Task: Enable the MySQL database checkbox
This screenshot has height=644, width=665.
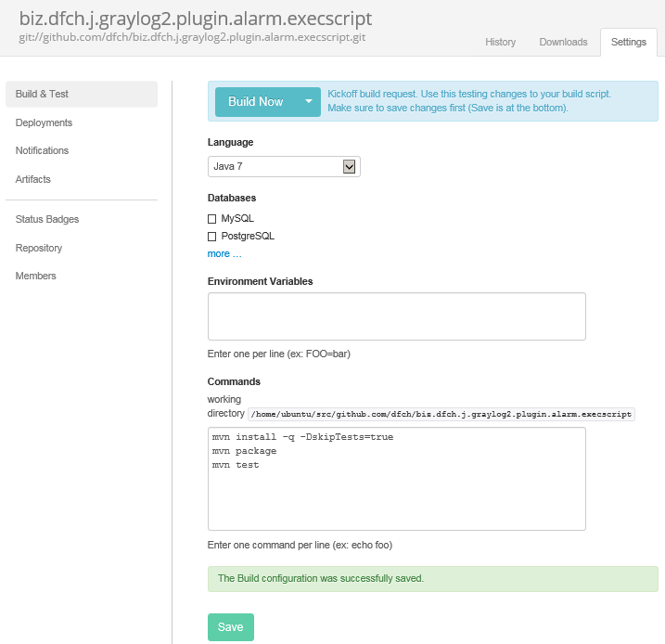Action: (212, 219)
